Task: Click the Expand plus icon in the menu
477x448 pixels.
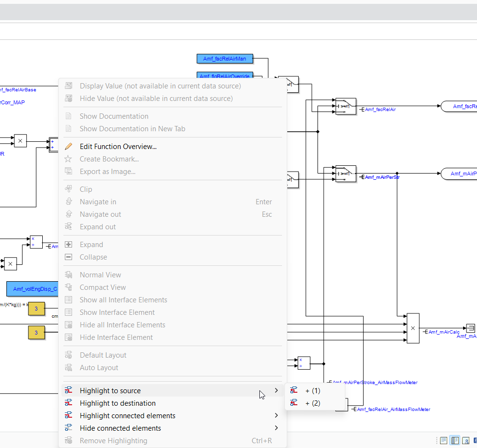Action: coord(69,244)
